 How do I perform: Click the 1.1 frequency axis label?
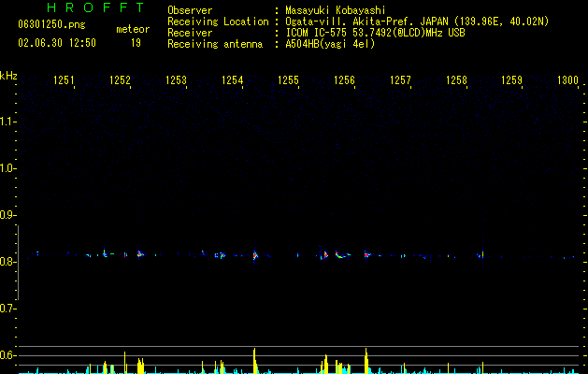[x=7, y=122]
